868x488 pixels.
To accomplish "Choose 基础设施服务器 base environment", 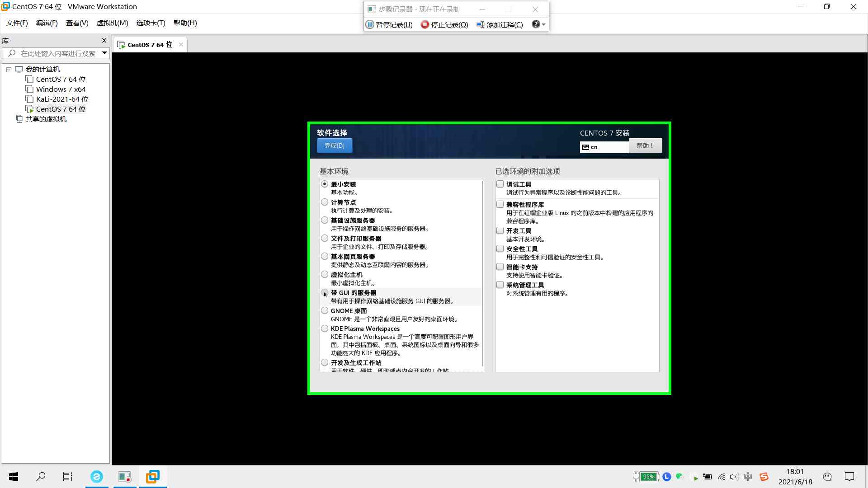I will point(325,220).
